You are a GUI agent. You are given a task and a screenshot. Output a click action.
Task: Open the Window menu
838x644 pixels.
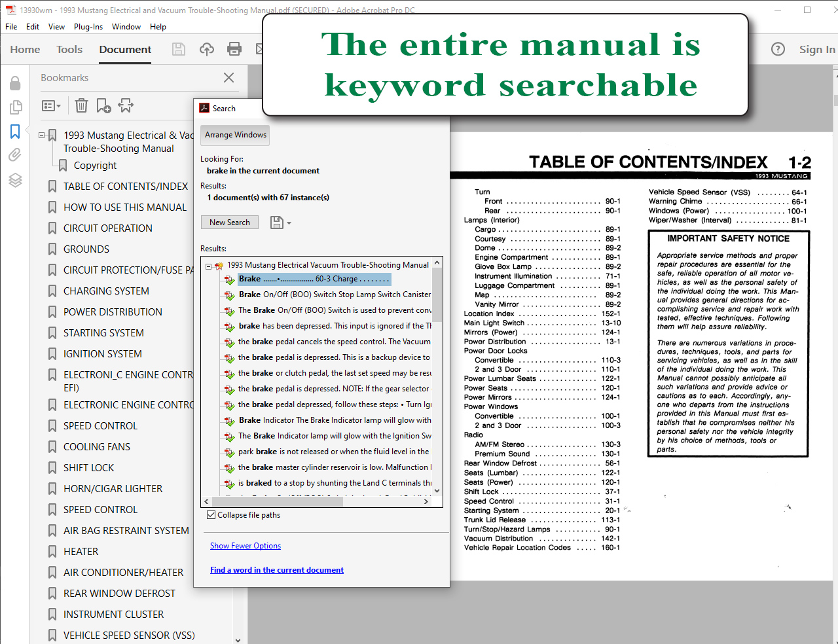pos(126,27)
